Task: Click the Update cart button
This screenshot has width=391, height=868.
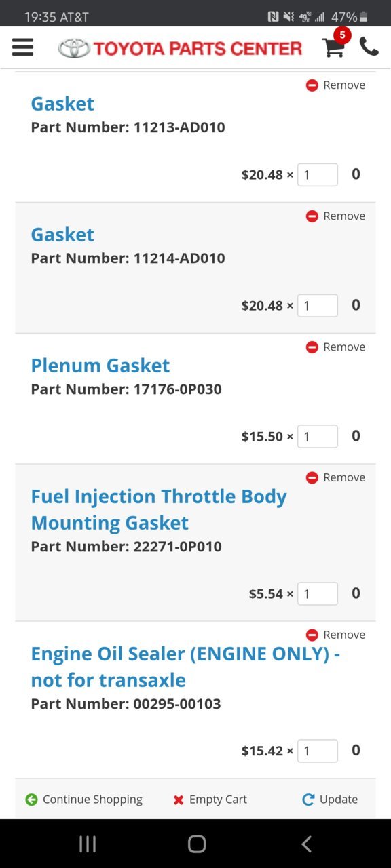Action: [x=330, y=799]
